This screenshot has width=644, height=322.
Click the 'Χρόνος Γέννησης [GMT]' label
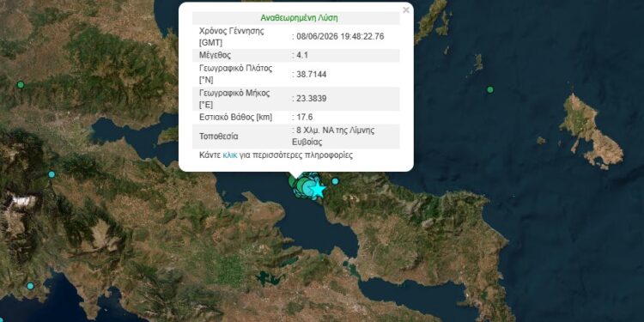tap(231, 37)
